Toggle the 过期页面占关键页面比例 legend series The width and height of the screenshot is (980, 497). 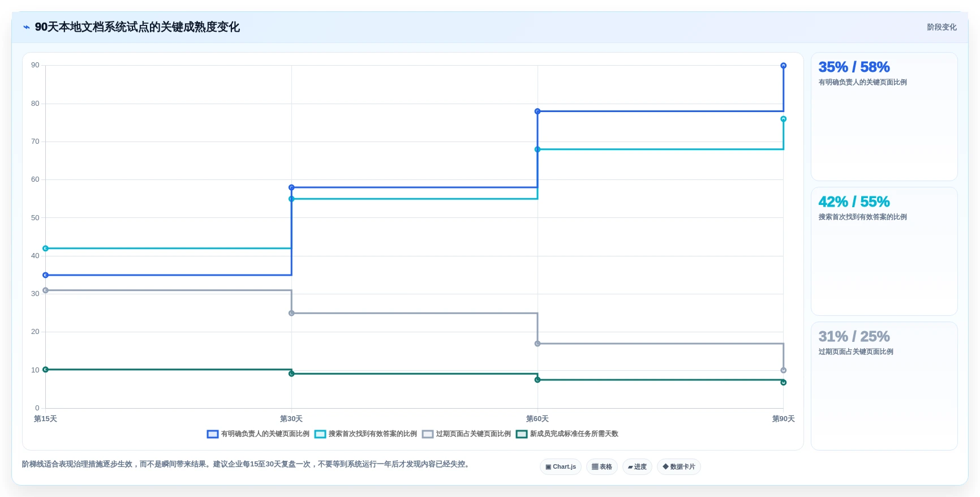(x=466, y=434)
